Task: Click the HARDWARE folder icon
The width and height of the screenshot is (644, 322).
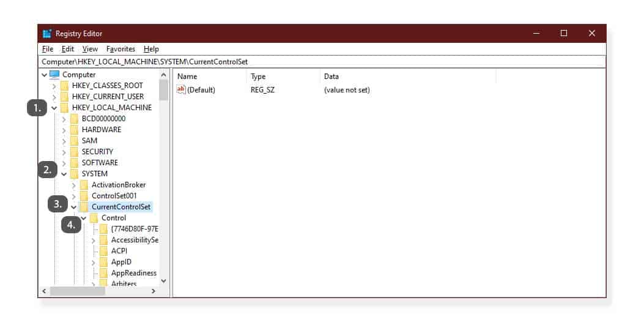Action: [75, 130]
